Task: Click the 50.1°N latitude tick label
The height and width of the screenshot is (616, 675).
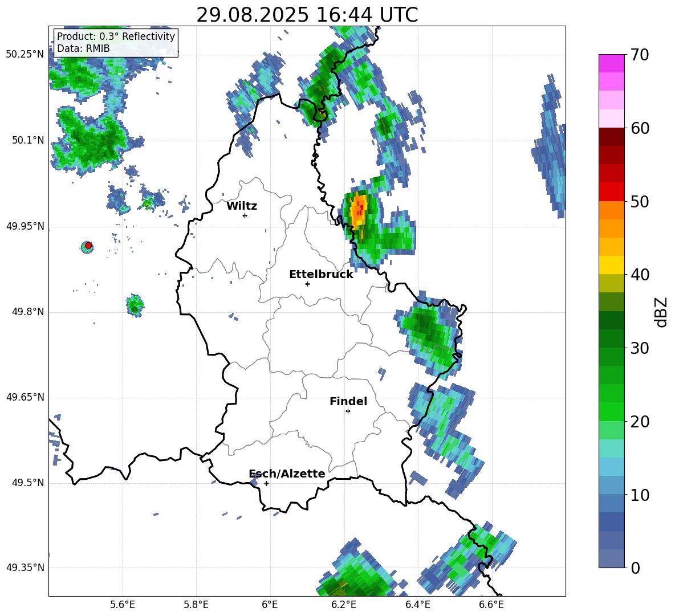Action: [28, 140]
